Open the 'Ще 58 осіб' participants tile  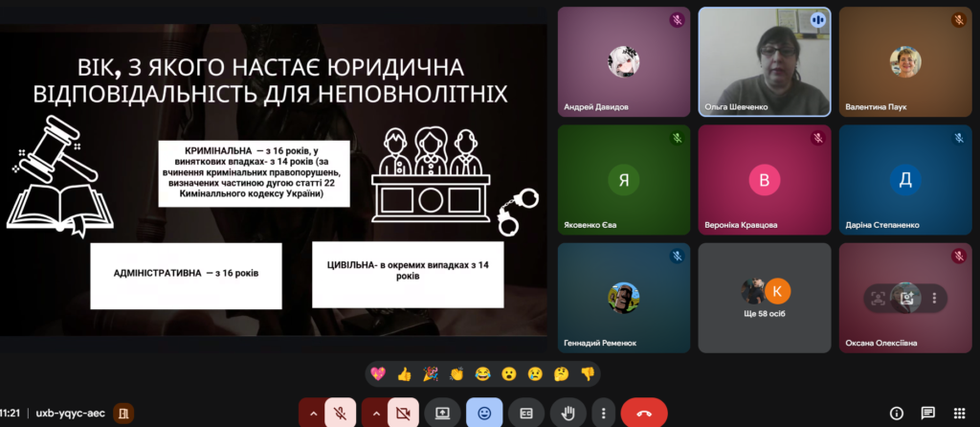(764, 297)
